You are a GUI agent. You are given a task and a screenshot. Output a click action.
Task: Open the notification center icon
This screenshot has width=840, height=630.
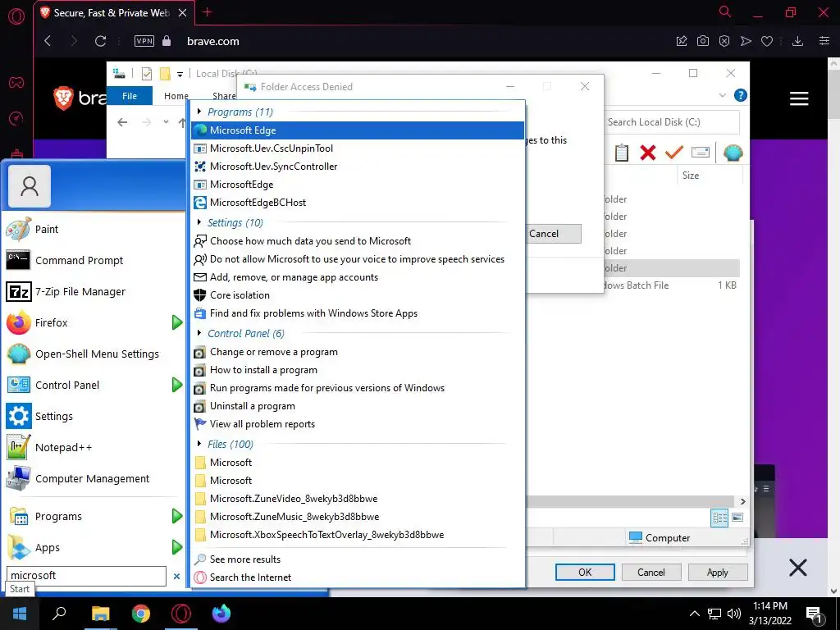pos(815,614)
